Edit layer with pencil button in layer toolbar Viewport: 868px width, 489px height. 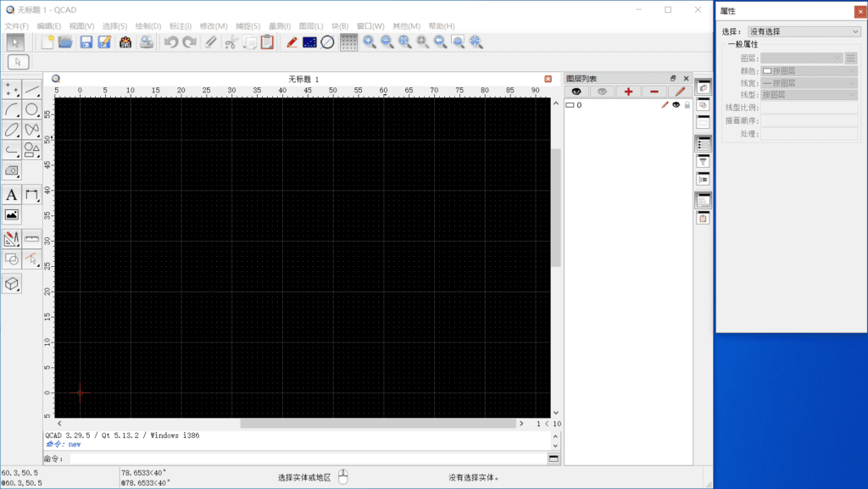[680, 92]
